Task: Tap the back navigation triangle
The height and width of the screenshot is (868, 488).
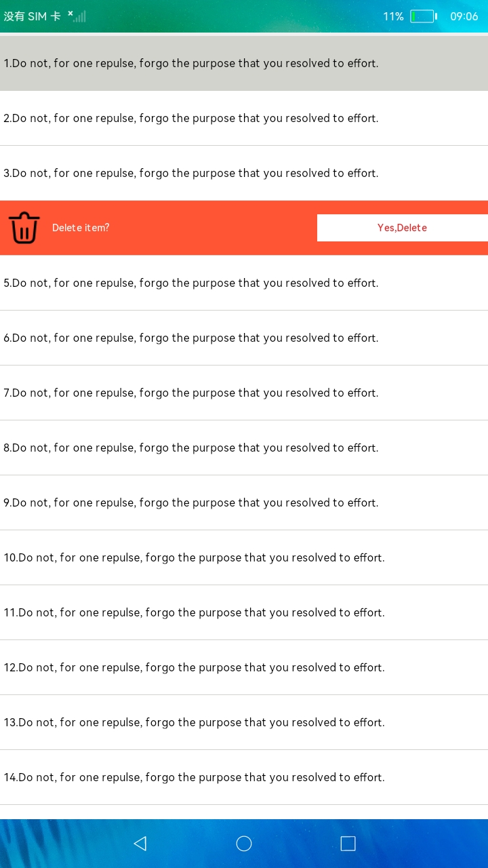Action: tap(140, 843)
